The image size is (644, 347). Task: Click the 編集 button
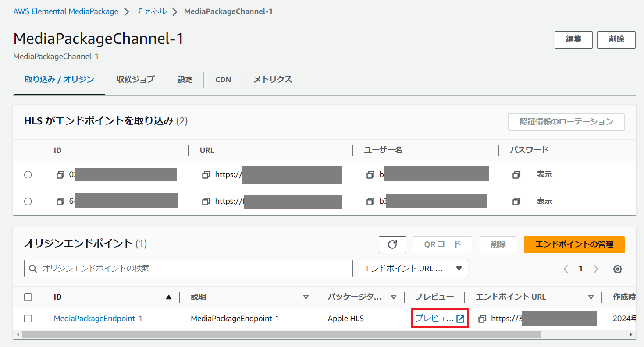(573, 39)
